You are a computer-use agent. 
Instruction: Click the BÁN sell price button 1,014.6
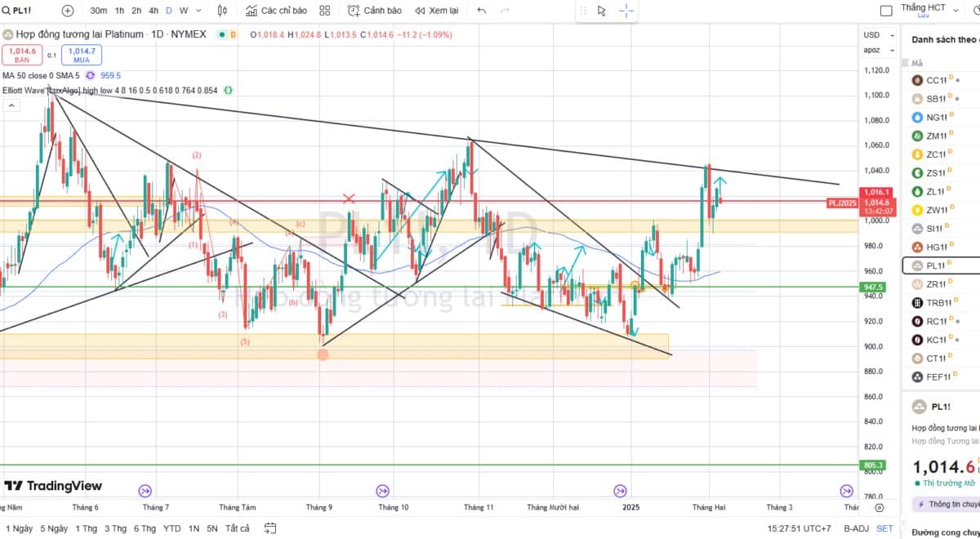21,55
